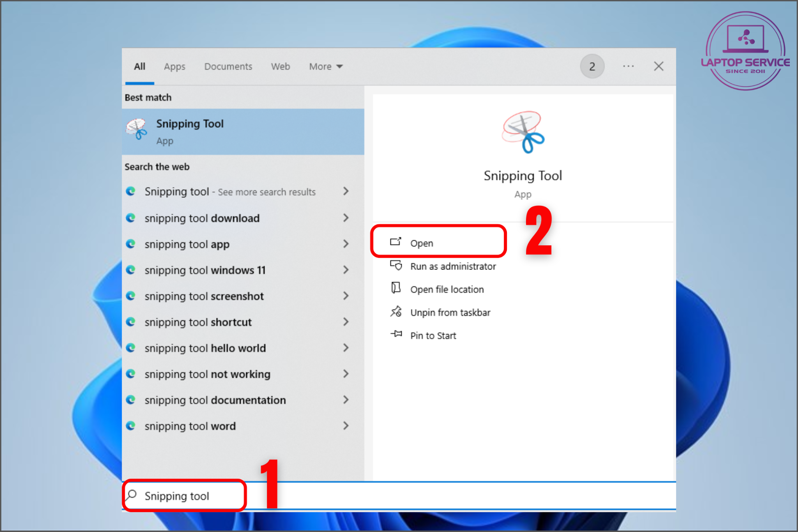This screenshot has height=532, width=798.
Task: Close the search panel with the X
Action: click(x=659, y=66)
